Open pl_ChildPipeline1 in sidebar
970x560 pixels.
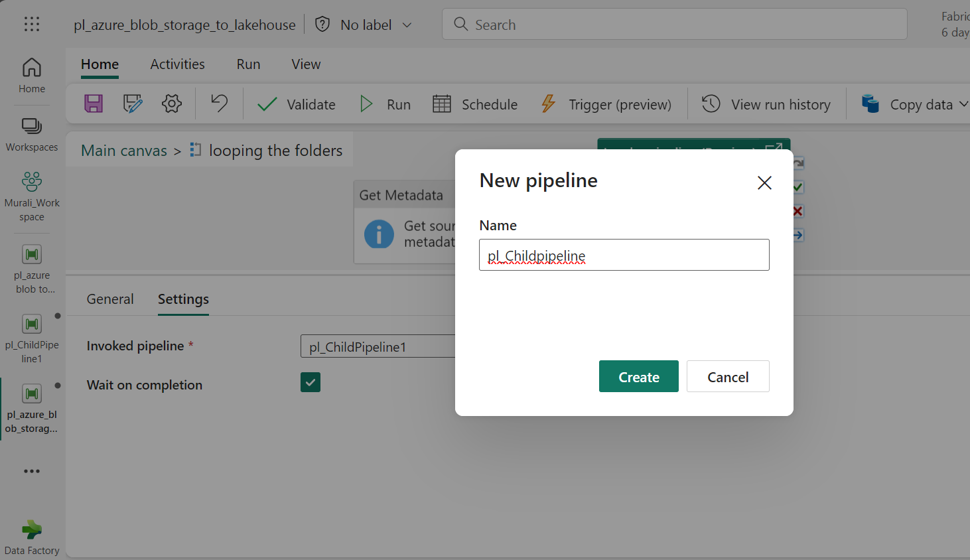tap(32, 338)
